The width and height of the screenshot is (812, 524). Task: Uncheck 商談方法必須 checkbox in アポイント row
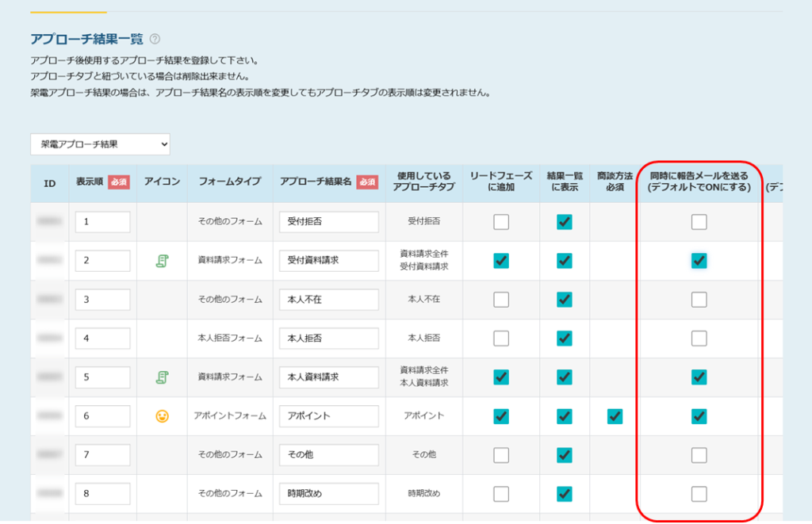615,416
